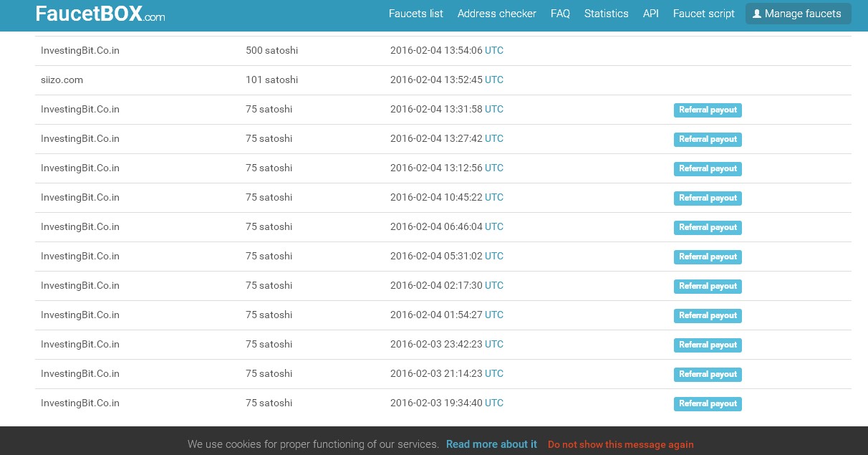Image resolution: width=868 pixels, height=455 pixels.
Task: Select InvestingBit.Co.in in the 500 satoshi row
Action: (80, 50)
